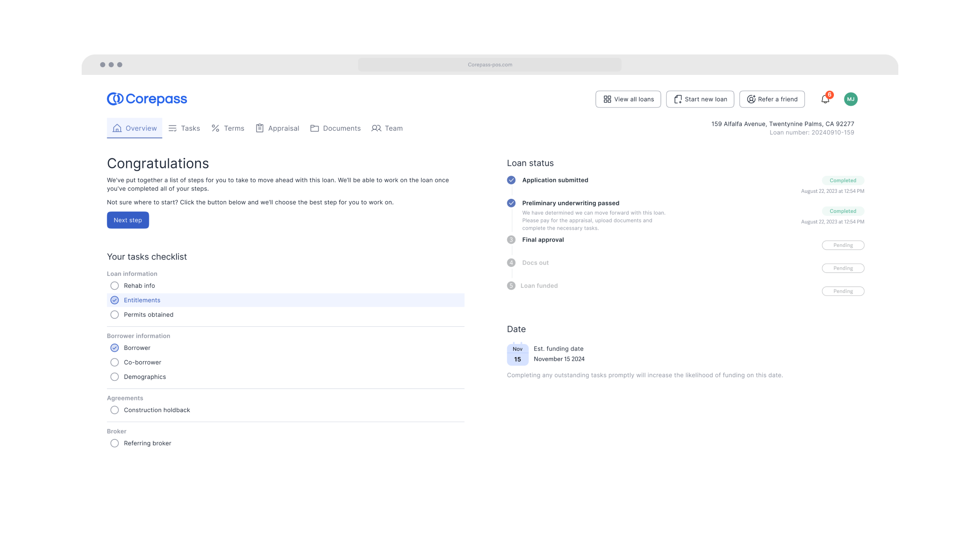Click the Preliminary underwriting passed checkmark icon
Viewport: 980px width, 546px height.
511,203
